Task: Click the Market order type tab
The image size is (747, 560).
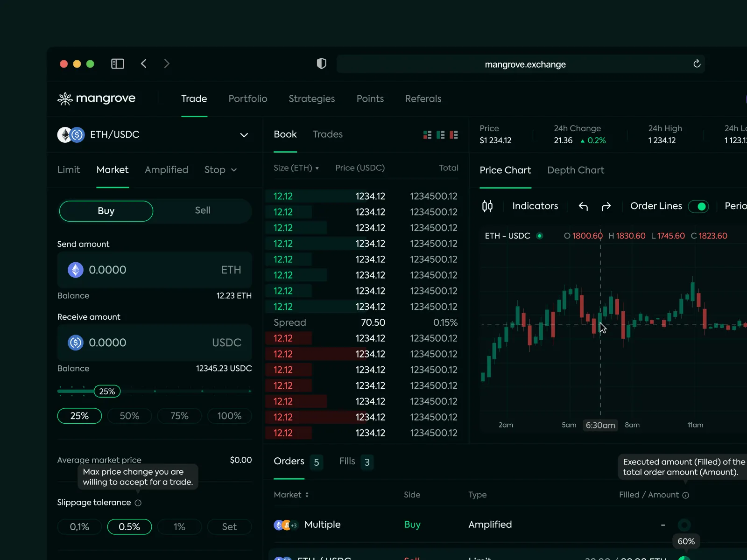Action: tap(113, 170)
